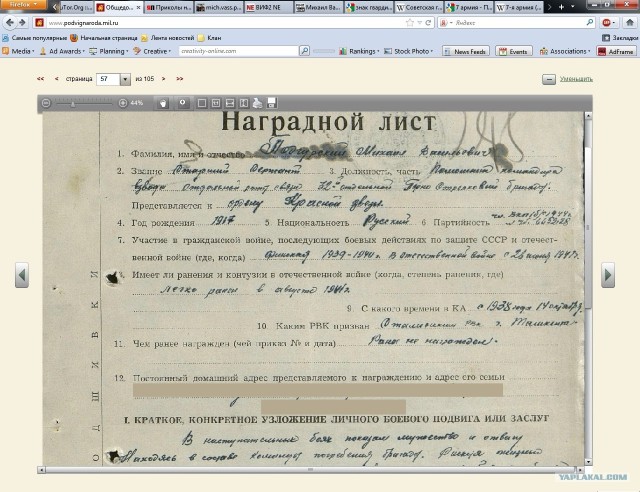This screenshot has height=492, width=640.
Task: Go to first page with << link
Action: click(40, 79)
